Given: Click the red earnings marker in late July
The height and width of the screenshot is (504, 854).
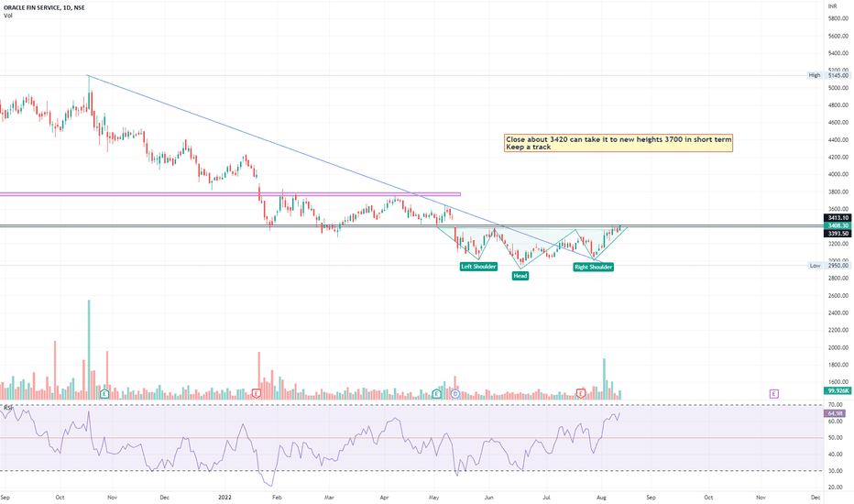Looking at the screenshot, I should click(x=581, y=393).
